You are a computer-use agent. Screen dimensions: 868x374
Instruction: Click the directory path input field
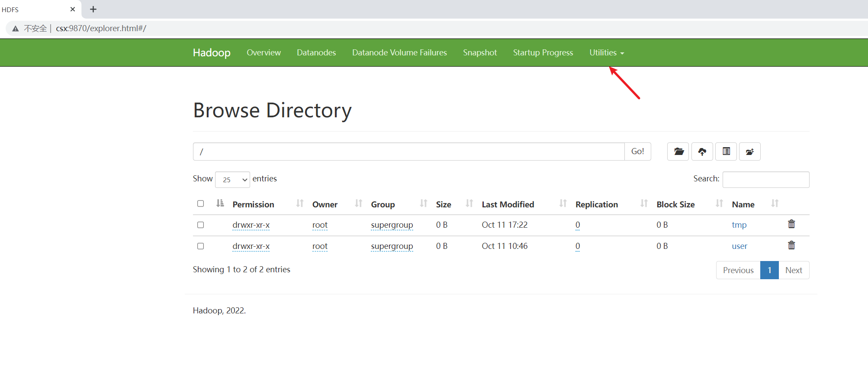408,152
